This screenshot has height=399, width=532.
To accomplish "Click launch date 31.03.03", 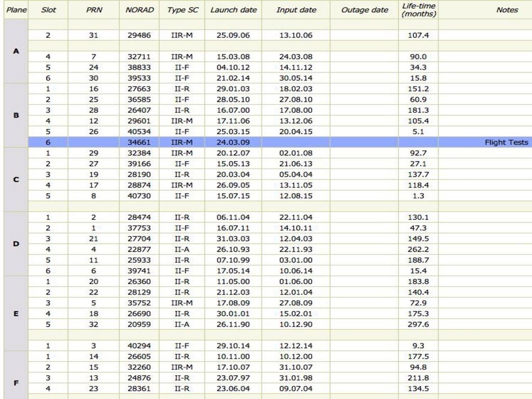I will (x=233, y=238).
